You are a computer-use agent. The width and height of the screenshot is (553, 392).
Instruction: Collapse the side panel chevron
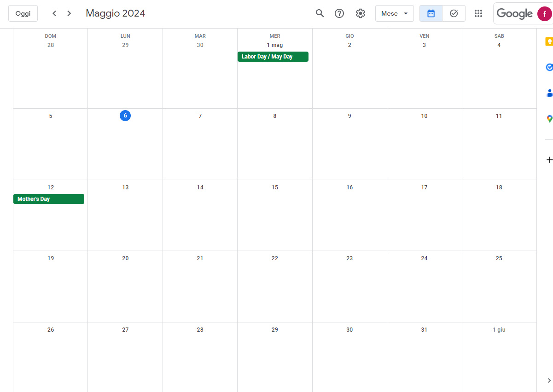pos(549,380)
